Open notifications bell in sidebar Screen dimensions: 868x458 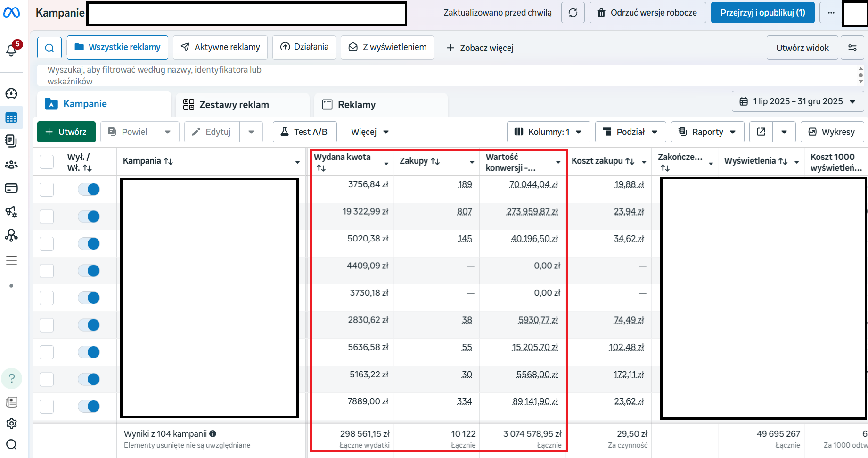point(11,50)
